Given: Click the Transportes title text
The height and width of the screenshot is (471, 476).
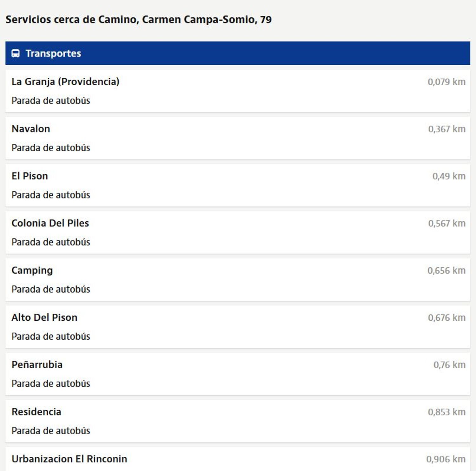Looking at the screenshot, I should coord(53,53).
